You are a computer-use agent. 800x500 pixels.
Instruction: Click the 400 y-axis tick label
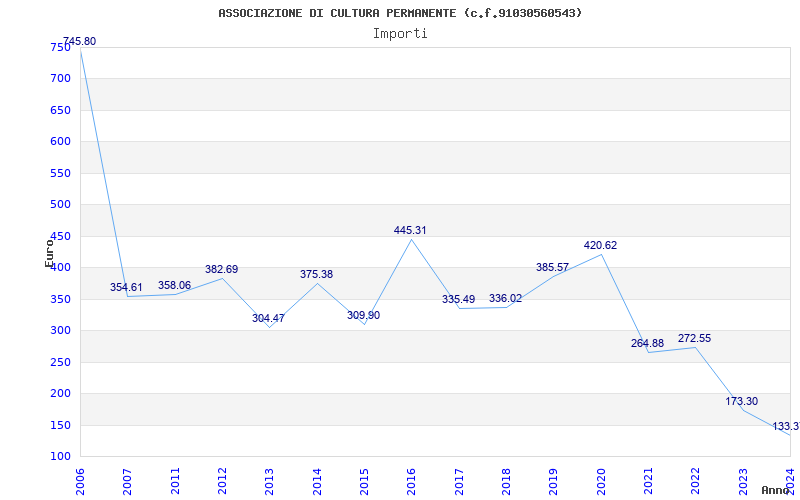(60, 268)
